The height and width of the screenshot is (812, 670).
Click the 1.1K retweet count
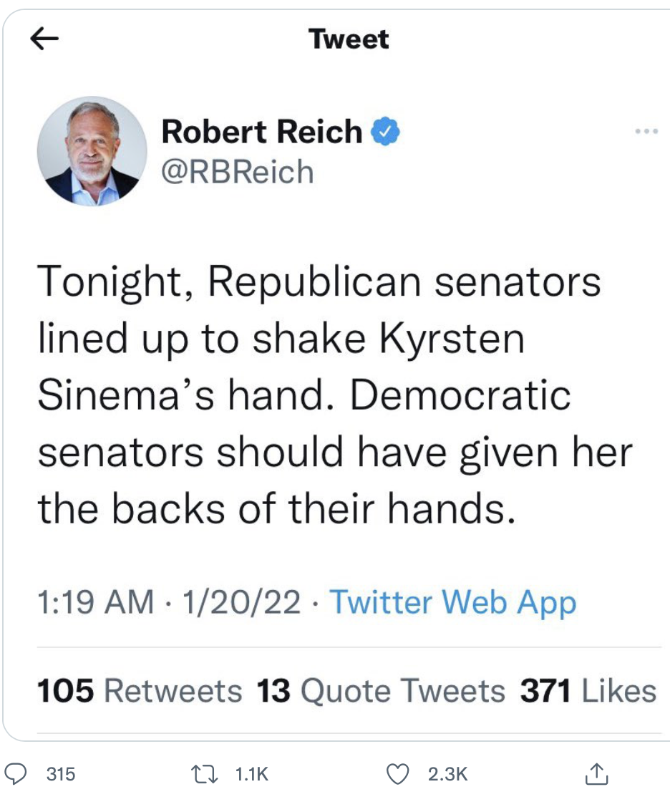coord(251,774)
